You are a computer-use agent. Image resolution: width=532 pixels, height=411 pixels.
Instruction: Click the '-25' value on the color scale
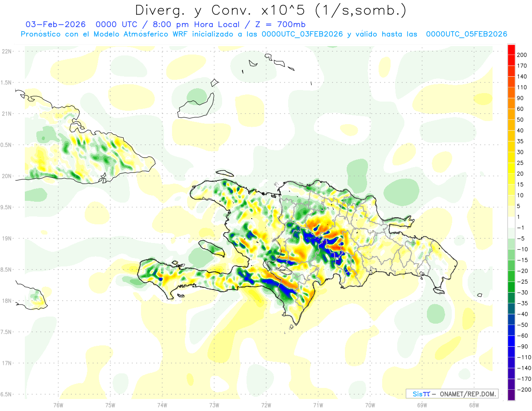[523, 282]
